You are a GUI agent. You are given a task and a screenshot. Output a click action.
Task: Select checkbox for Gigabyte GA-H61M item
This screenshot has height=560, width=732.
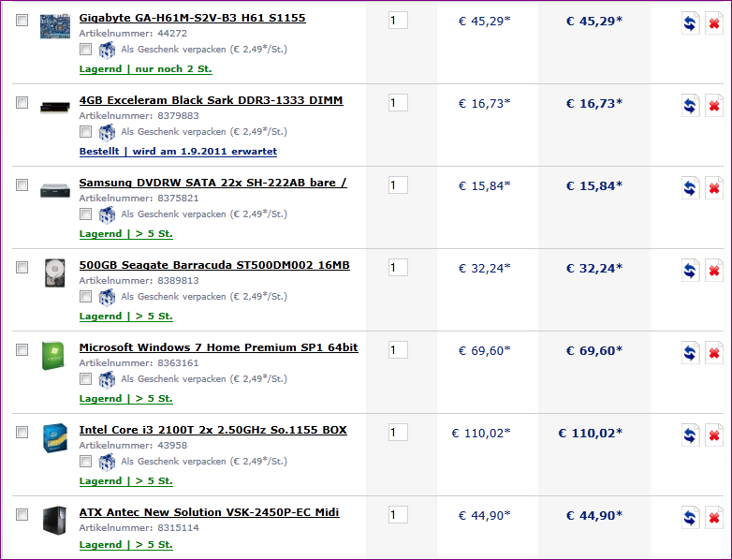22,20
